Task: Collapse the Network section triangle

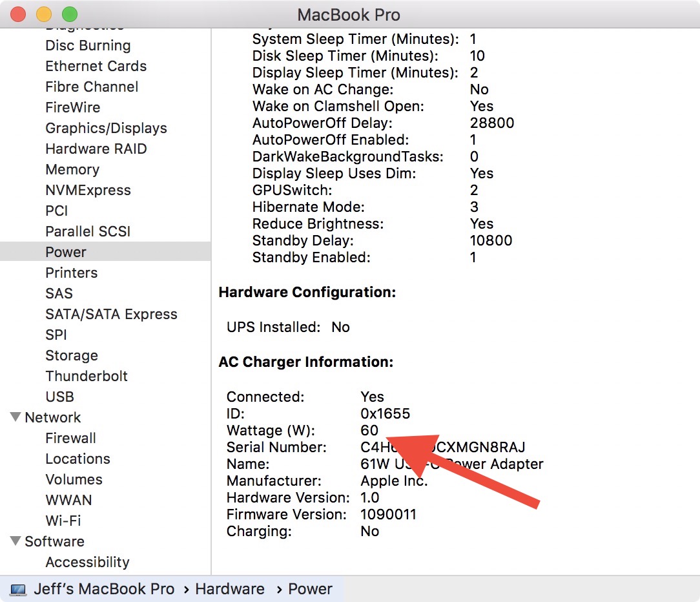Action: (x=15, y=417)
